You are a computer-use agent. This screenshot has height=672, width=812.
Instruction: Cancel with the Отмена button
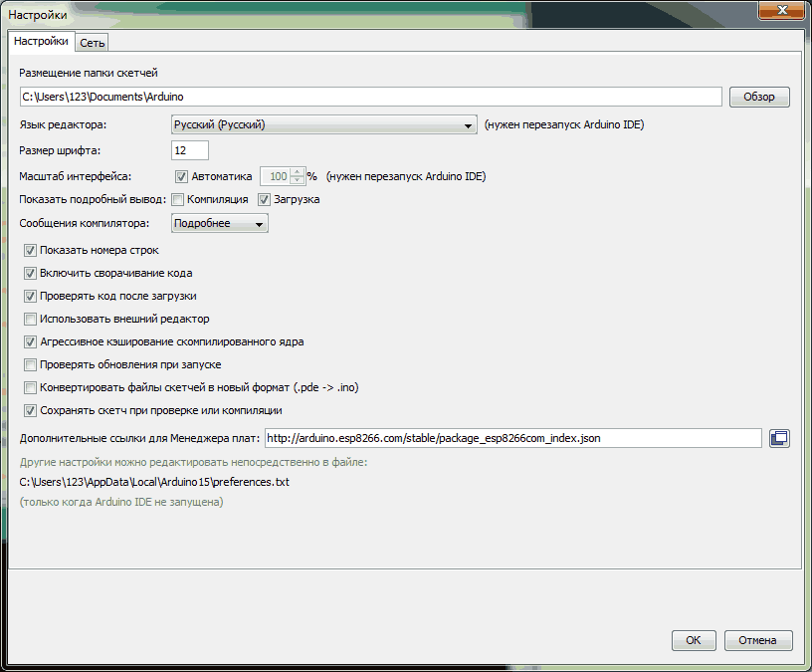tap(757, 640)
